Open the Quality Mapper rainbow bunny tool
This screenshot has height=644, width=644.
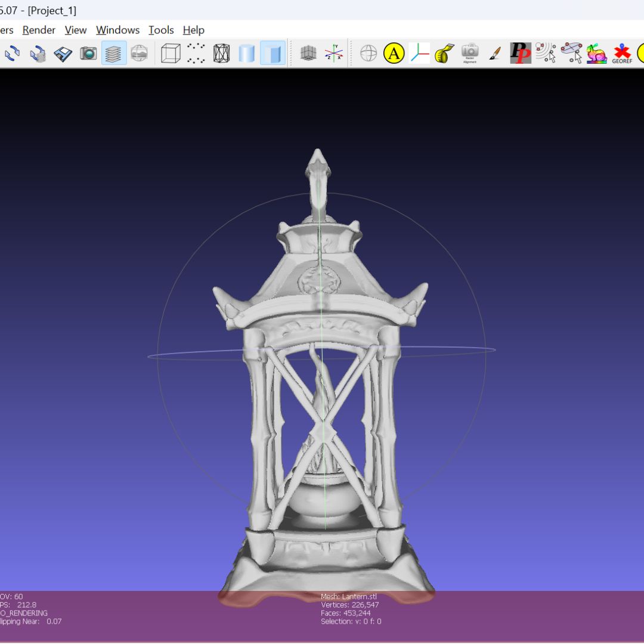tap(597, 52)
